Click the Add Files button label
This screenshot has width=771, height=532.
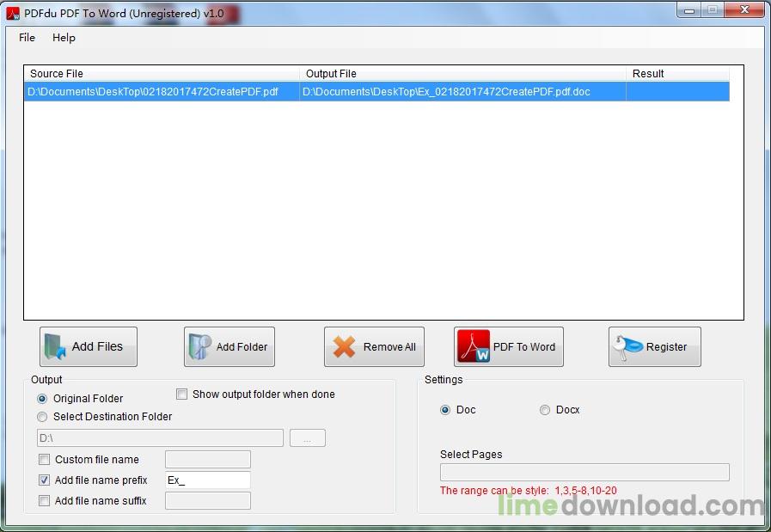[97, 346]
